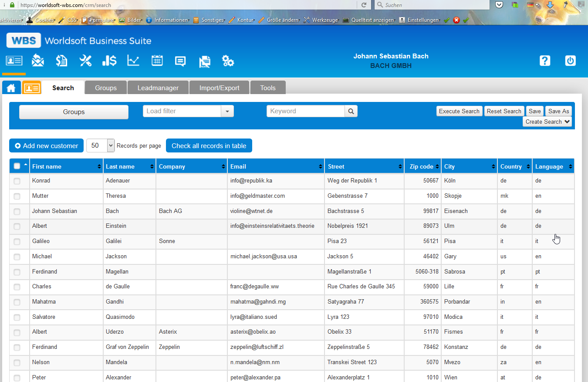Check the box for Konrad Adenauer
This screenshot has height=382, width=588.
point(17,181)
